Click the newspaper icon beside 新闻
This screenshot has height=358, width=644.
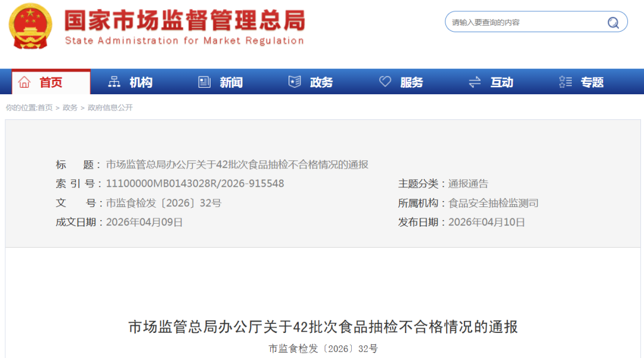tap(205, 82)
